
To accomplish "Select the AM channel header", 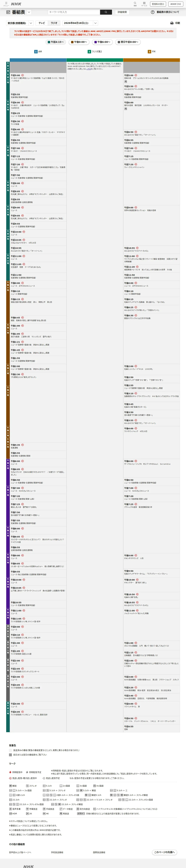I will 38,52.
